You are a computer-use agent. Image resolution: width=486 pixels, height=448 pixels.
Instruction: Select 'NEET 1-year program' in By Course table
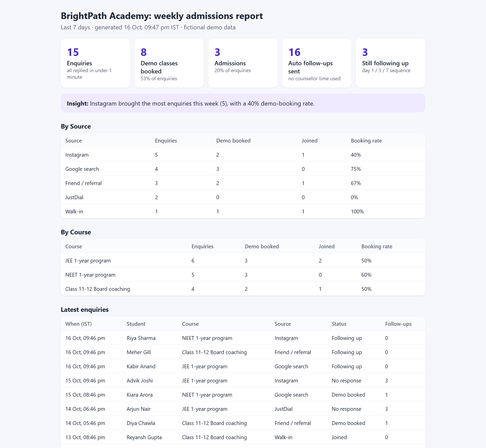[x=90, y=275]
